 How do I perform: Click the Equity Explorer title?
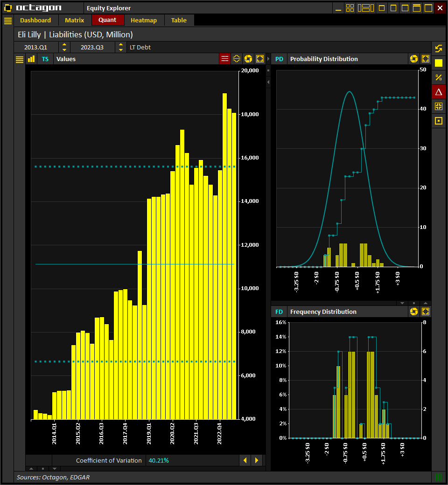pos(109,8)
